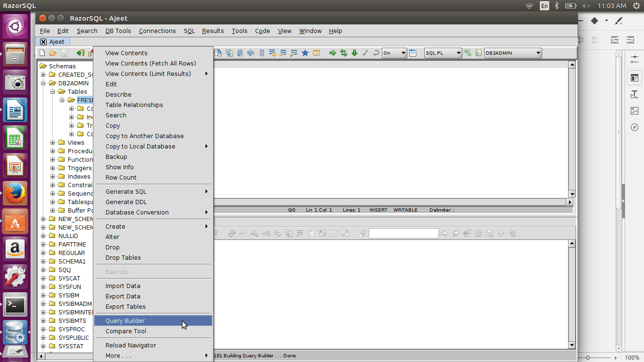
Task: Open the On auto-commit dropdown
Action: click(395, 53)
